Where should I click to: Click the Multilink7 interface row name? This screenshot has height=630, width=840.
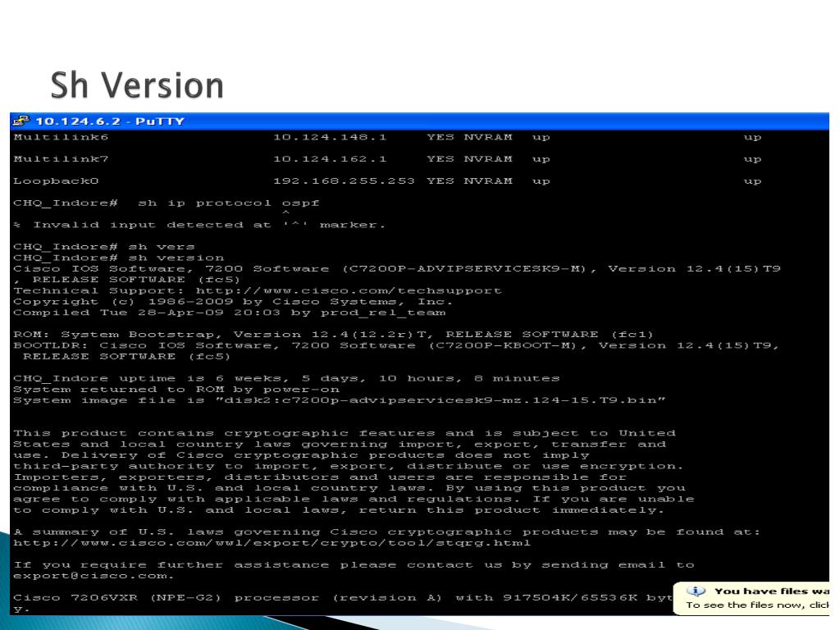[x=61, y=159]
